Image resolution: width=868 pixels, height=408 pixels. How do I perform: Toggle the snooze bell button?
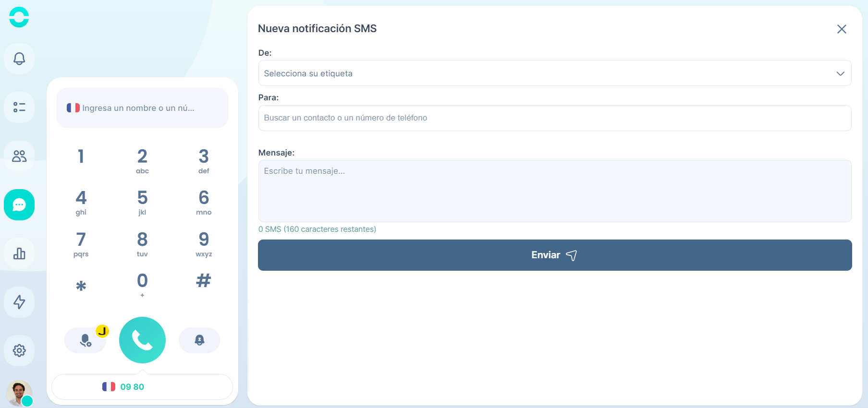click(x=199, y=340)
